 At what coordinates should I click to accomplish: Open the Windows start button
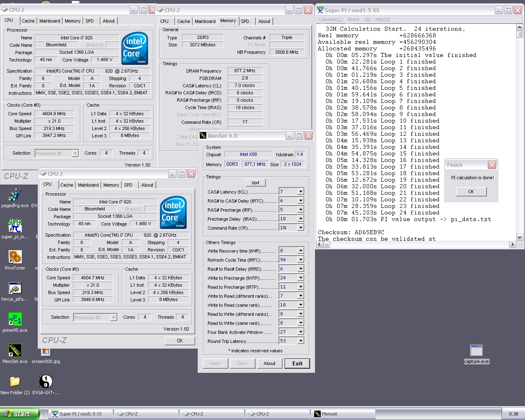pos(19,414)
